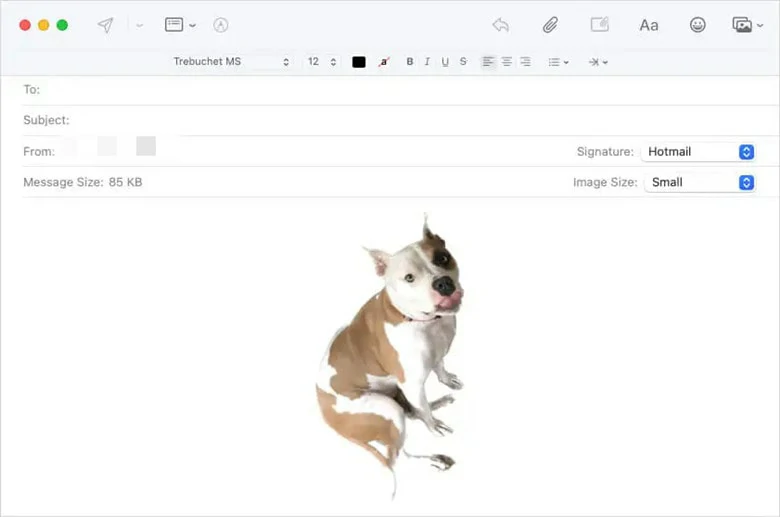Click the Subject field
This screenshot has width=780, height=517.
(x=401, y=120)
